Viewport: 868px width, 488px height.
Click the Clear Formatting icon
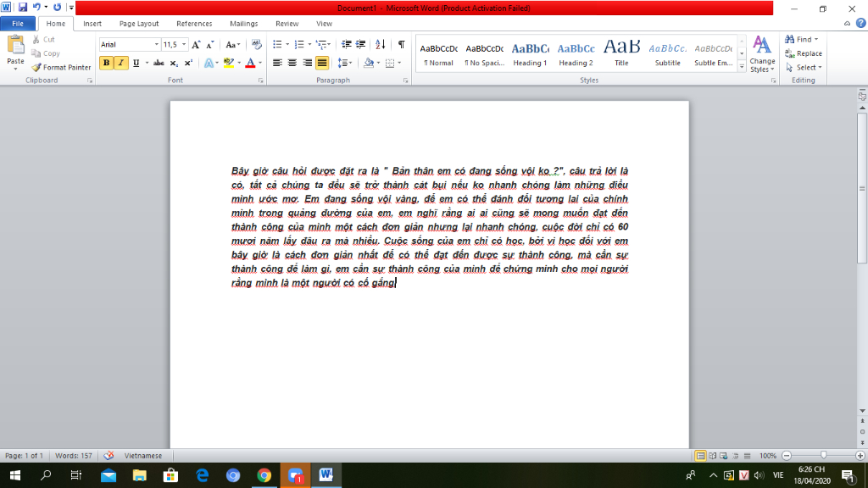click(x=256, y=44)
